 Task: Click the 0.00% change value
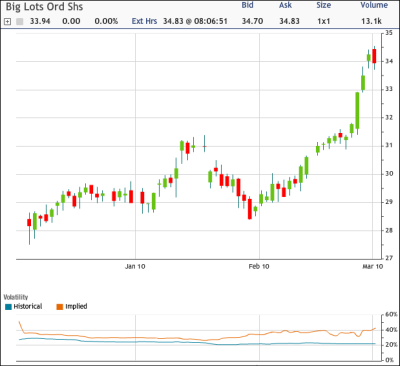[x=106, y=21]
